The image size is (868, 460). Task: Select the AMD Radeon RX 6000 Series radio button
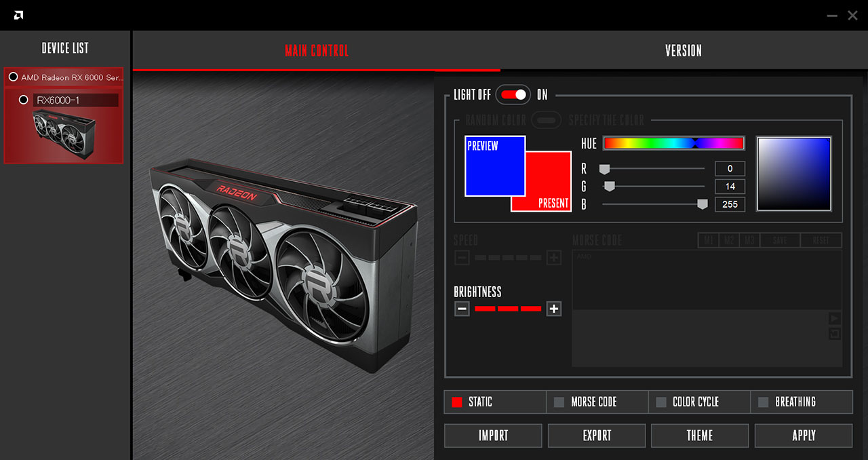tap(13, 77)
